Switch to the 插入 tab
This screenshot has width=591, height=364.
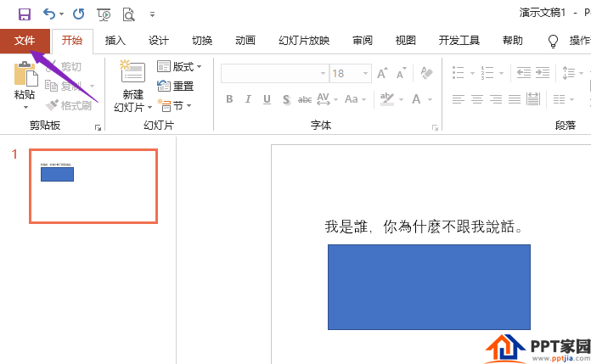(115, 41)
